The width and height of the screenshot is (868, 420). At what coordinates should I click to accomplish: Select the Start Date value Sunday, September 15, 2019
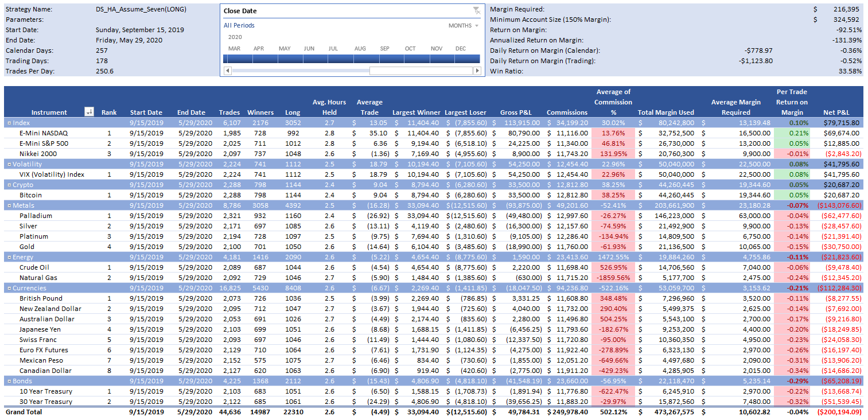coord(140,30)
